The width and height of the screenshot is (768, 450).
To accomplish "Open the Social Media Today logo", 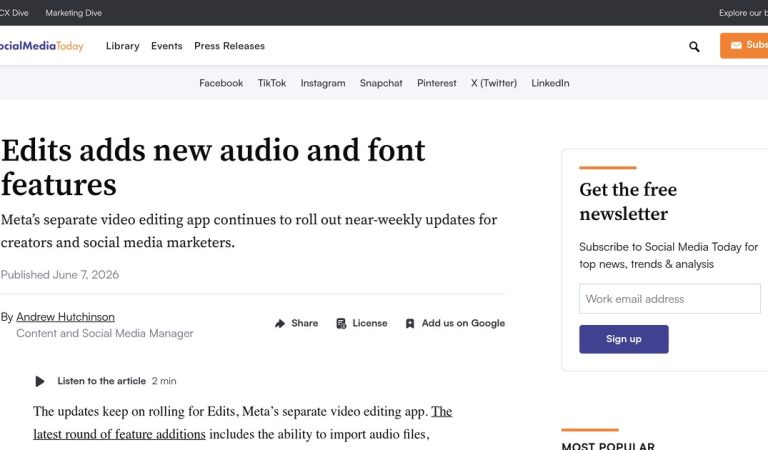I will 42,46.
